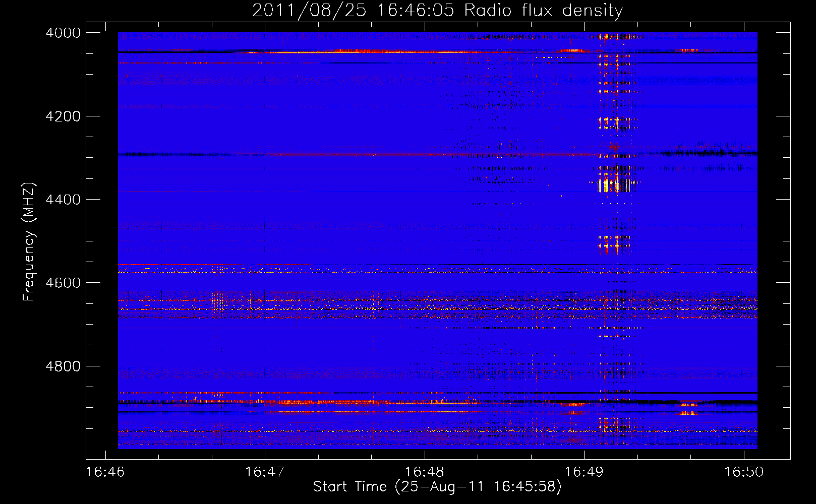Click the x-axis label 'Start Time (25-Aug-11 16:45:58)'
816x504 pixels.
point(437,487)
